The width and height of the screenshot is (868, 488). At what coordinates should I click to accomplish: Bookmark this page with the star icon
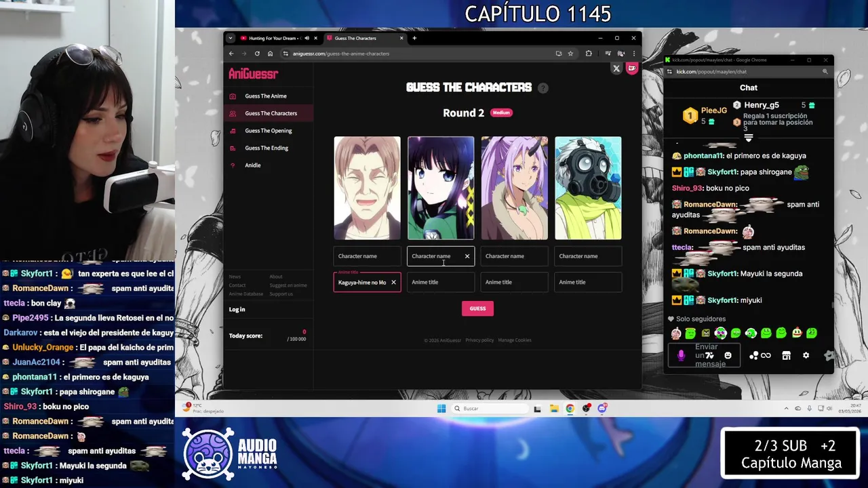pyautogui.click(x=570, y=54)
